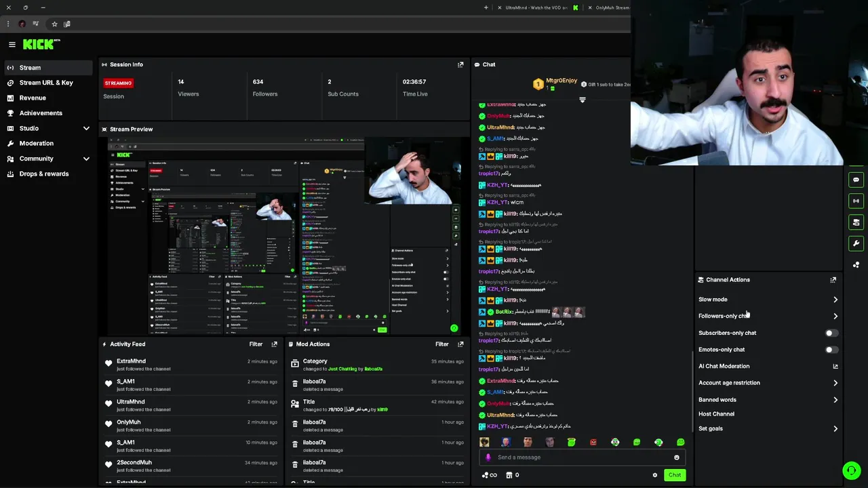868x488 pixels.
Task: Open the browser new tab plus button
Action: (486, 7)
